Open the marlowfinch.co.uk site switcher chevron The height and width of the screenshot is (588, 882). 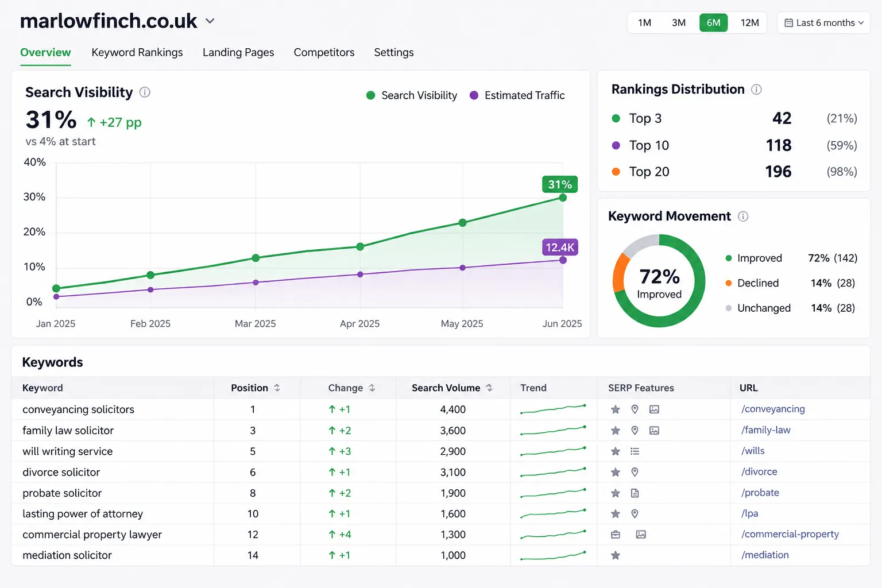pyautogui.click(x=210, y=21)
